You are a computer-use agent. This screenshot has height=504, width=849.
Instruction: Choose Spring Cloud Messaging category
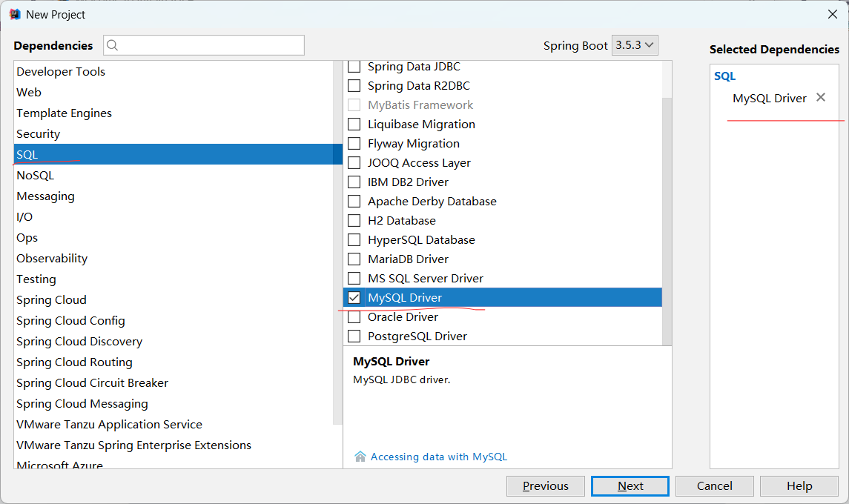(174, 403)
